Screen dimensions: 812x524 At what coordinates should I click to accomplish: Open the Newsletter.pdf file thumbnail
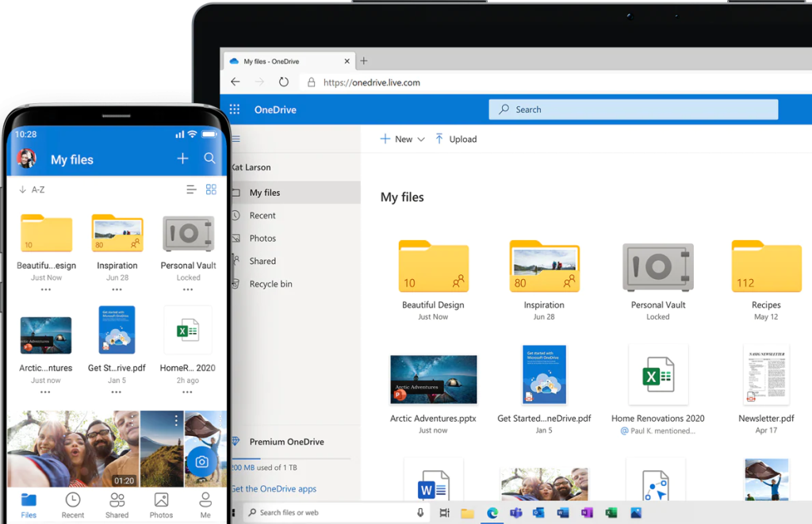coord(767,375)
